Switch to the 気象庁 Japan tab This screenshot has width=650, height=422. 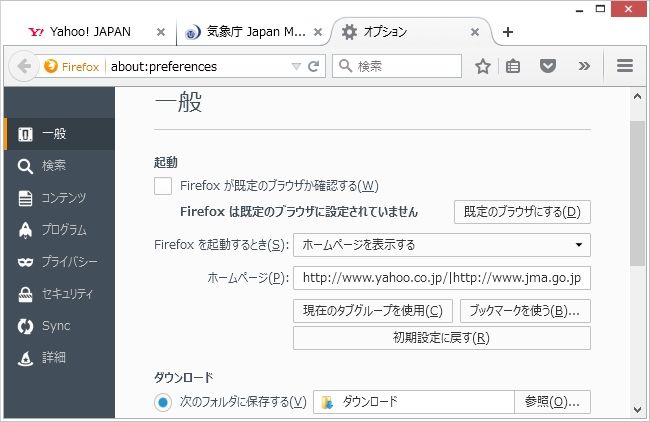point(256,32)
